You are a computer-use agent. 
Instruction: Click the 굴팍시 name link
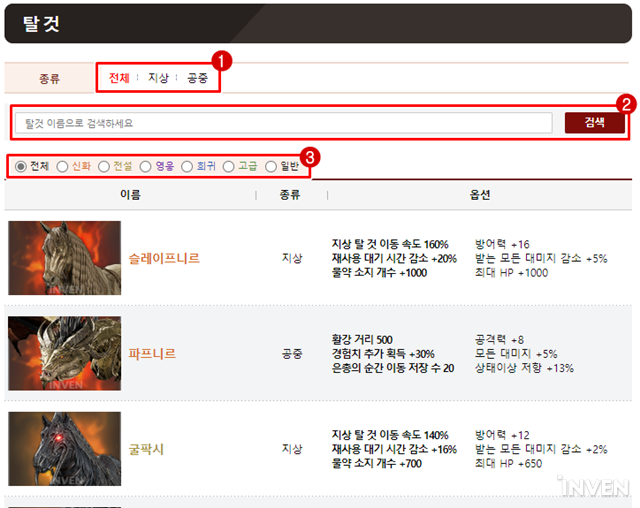(x=146, y=449)
